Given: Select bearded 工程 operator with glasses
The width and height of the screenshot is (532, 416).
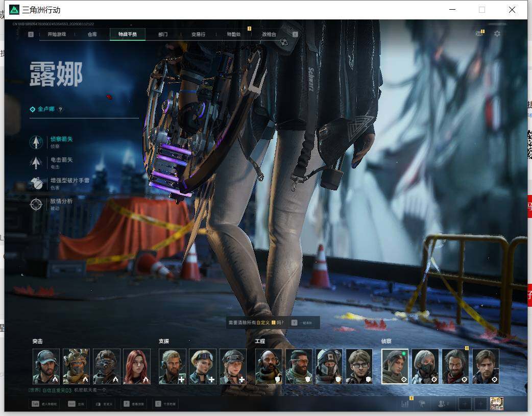Looking at the screenshot, I should click(299, 366).
